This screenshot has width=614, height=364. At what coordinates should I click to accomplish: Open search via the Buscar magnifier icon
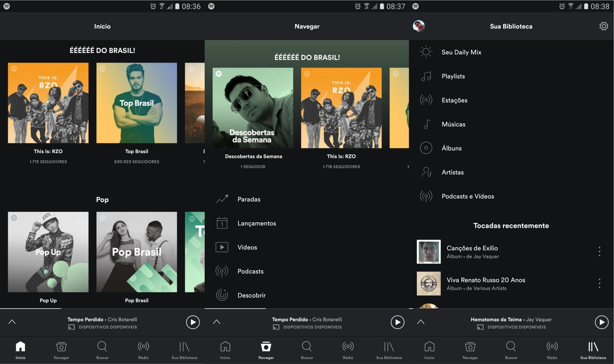102,347
